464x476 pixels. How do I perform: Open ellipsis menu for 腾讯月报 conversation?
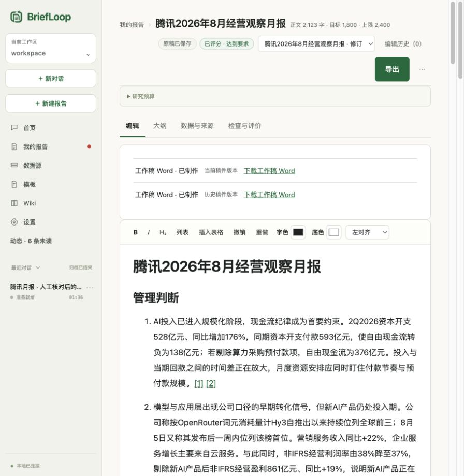point(90,287)
